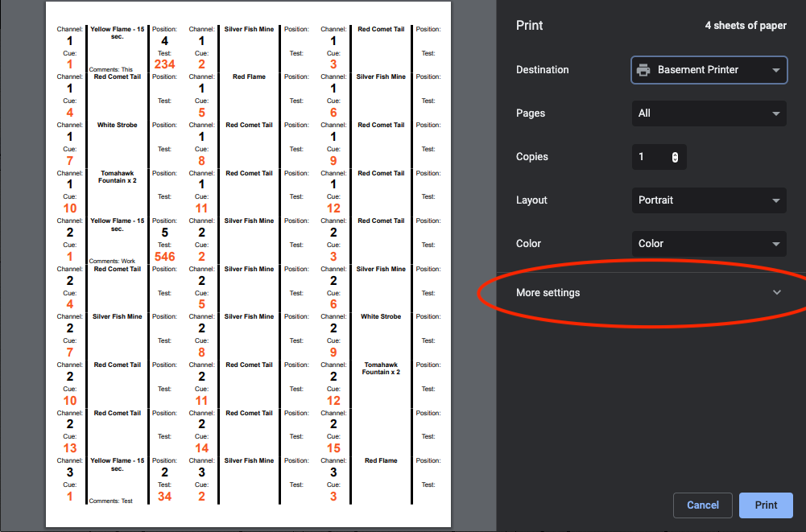
Task: Click the print preview page thumbnail
Action: (248, 264)
